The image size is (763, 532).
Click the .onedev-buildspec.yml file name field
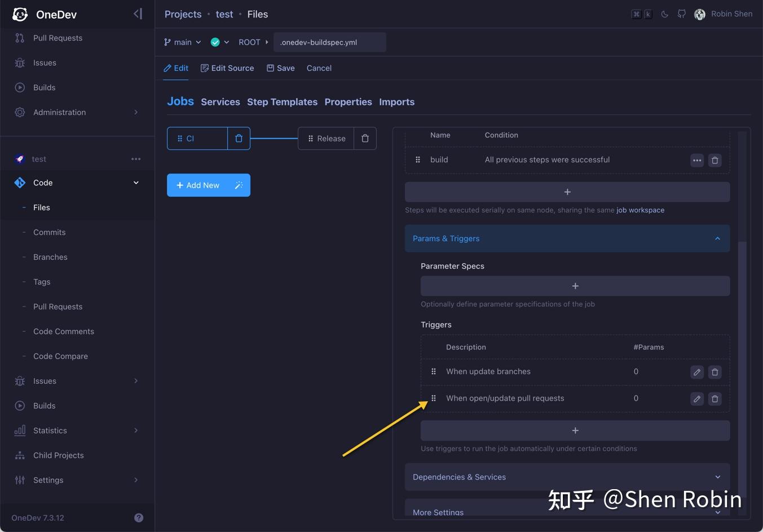pos(330,42)
